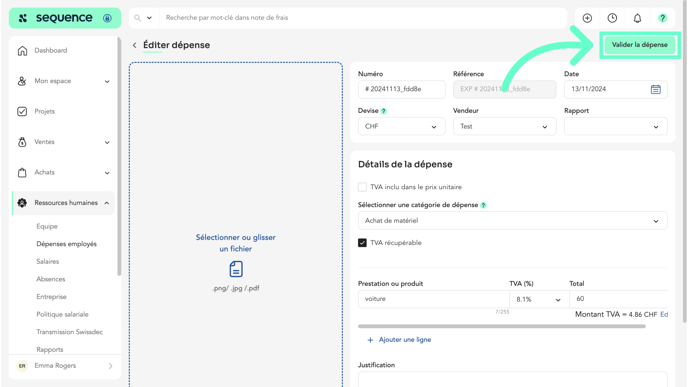688x387 pixels.
Task: Click the Justification text field
Action: [512, 380]
